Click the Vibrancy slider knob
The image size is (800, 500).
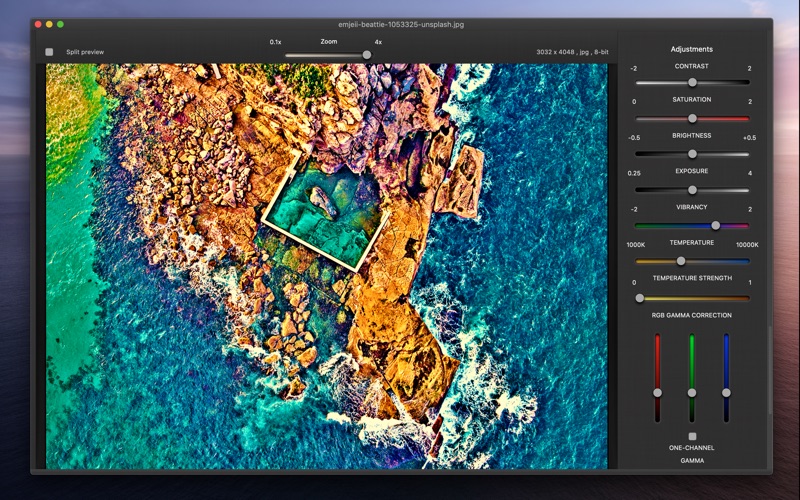(x=716, y=226)
